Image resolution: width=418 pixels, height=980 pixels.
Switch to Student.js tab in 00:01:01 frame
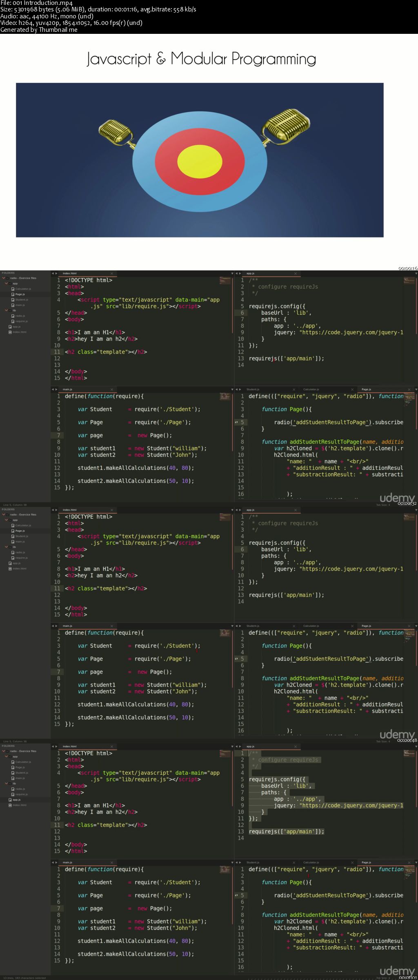pyautogui.click(x=269, y=863)
